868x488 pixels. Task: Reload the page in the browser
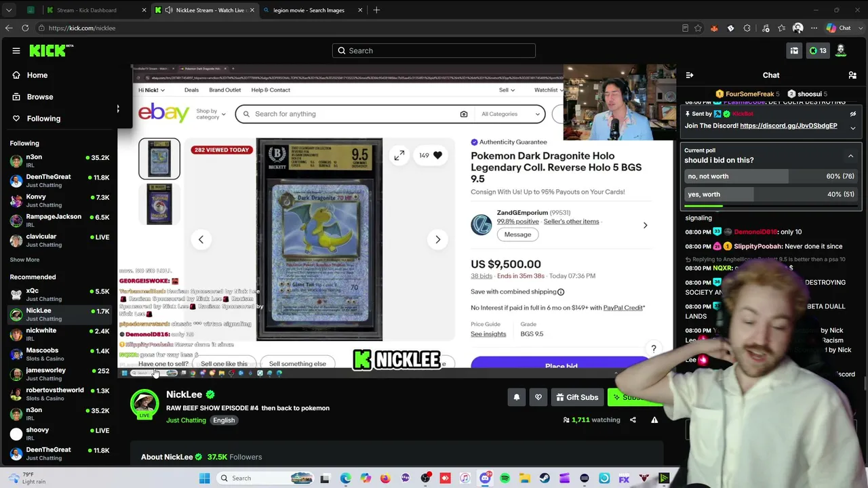tap(25, 28)
